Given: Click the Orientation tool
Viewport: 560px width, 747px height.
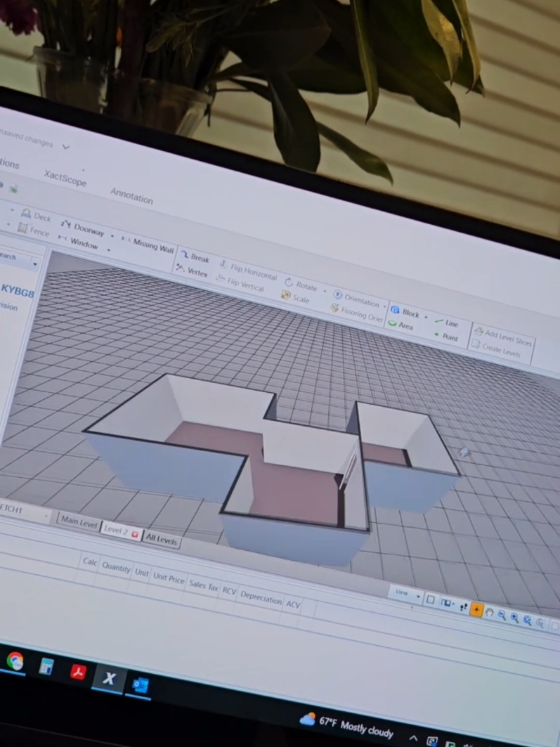Looking at the screenshot, I should [x=357, y=299].
